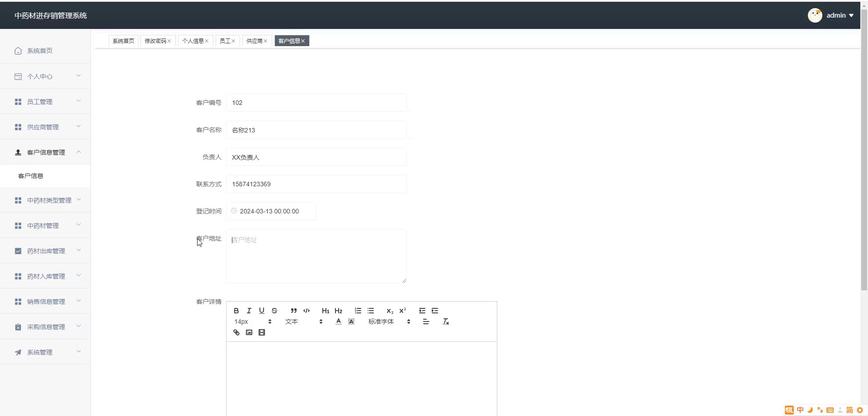Focus the 负责人 input field
The width and height of the screenshot is (868, 416).
click(316, 157)
